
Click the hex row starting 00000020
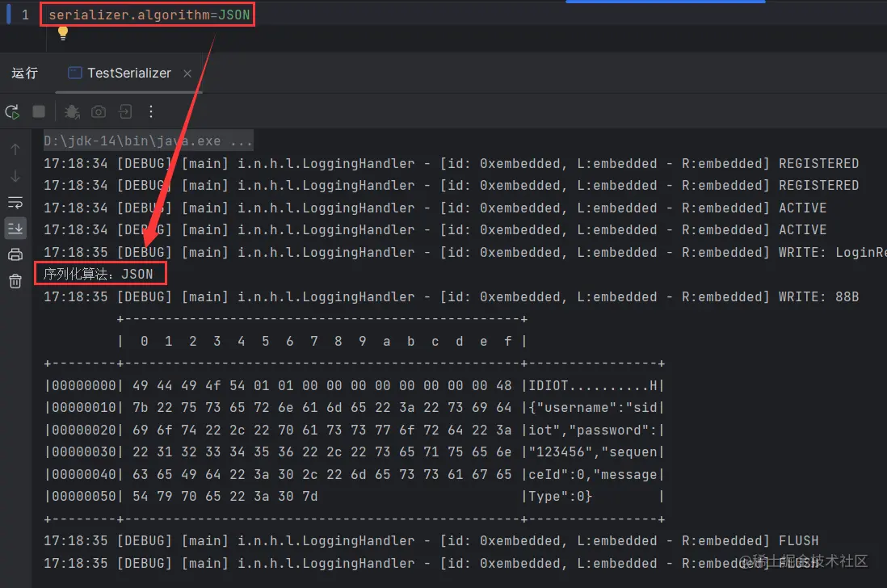click(x=355, y=430)
